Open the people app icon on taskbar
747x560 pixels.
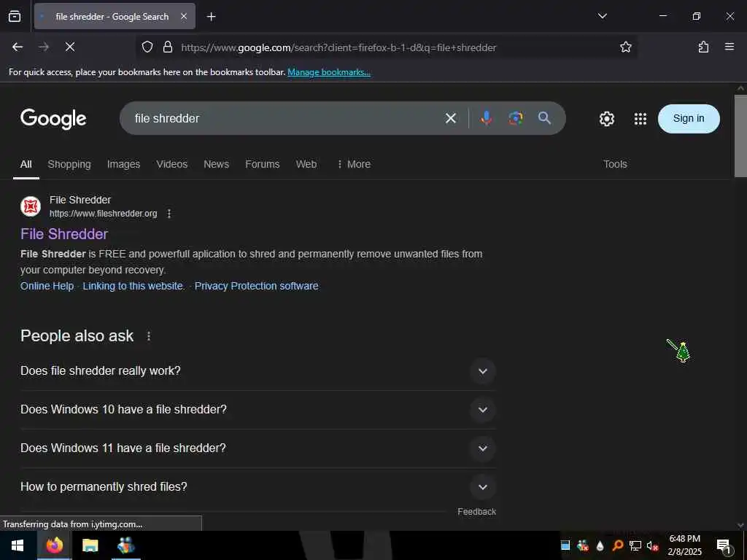coord(125,545)
